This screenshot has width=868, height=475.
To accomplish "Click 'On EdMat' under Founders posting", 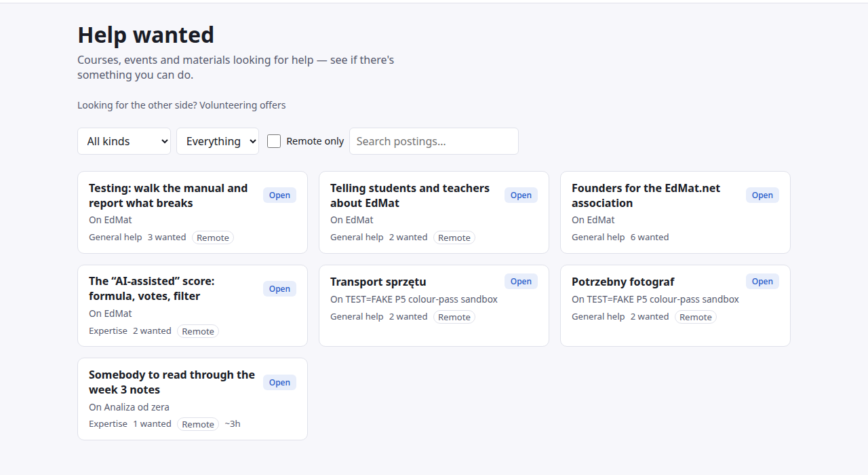I will [593, 220].
